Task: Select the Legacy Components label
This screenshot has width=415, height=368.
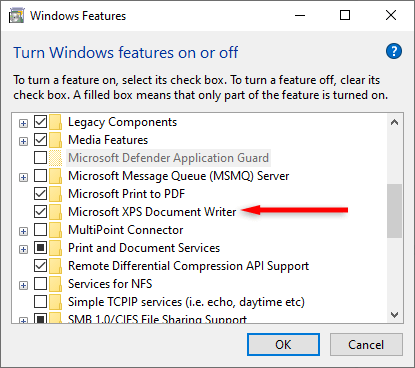Action: click(122, 122)
